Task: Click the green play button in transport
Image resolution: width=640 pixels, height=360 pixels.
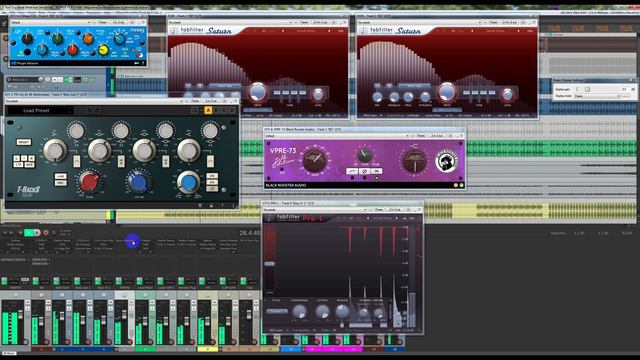Action: (x=29, y=233)
